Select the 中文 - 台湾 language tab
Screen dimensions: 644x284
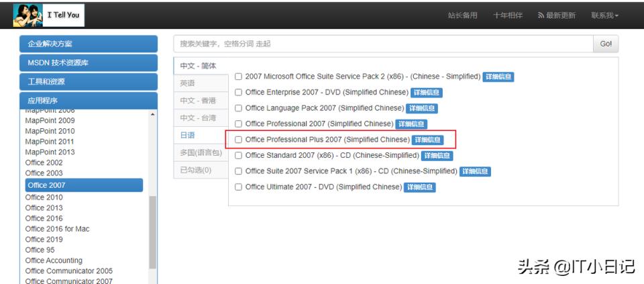201,118
